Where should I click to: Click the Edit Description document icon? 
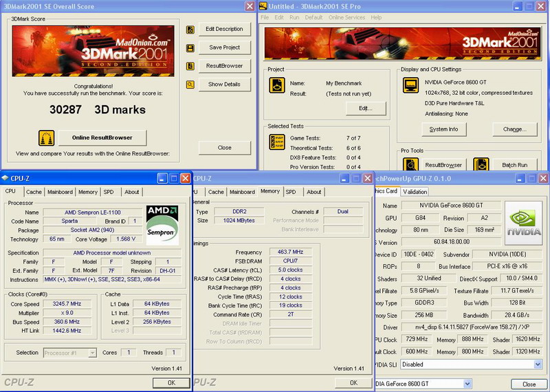[x=190, y=30]
